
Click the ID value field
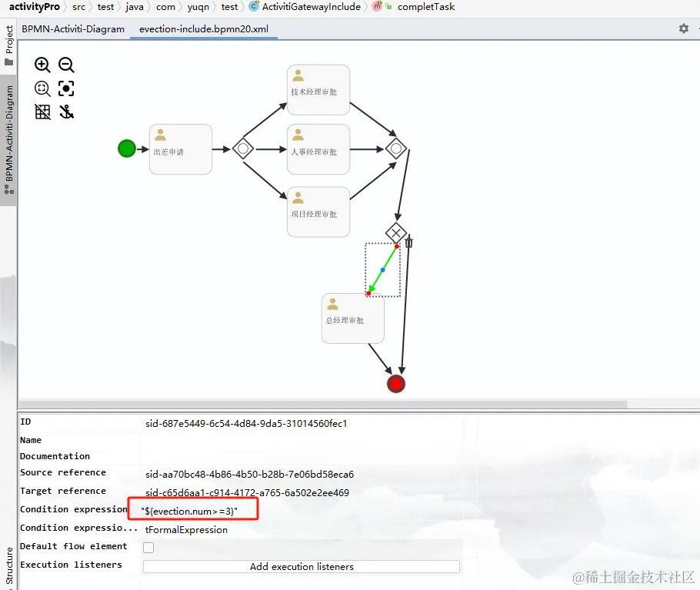pyautogui.click(x=302, y=424)
